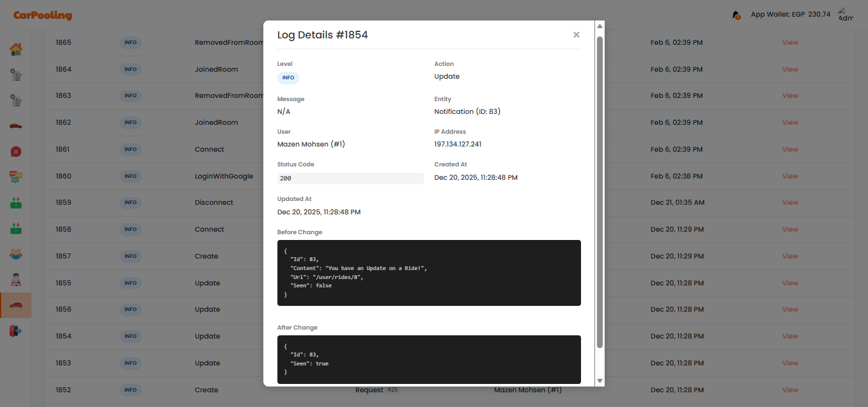The image size is (868, 407).
Task: Click the modal scrollbar down arrow
Action: [x=600, y=381]
